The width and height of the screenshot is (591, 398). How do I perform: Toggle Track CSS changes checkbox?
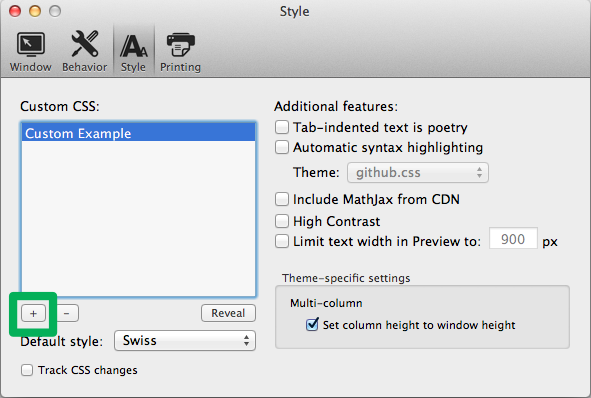27,370
